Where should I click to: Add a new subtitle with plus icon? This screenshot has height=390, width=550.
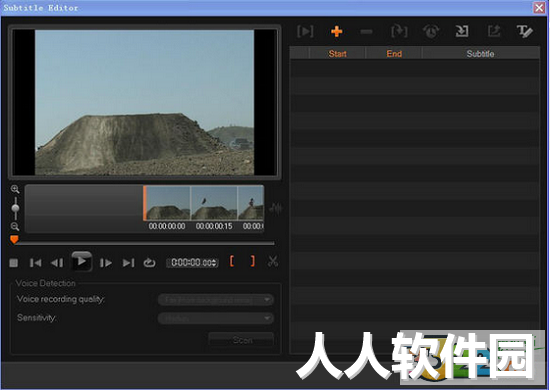[337, 32]
